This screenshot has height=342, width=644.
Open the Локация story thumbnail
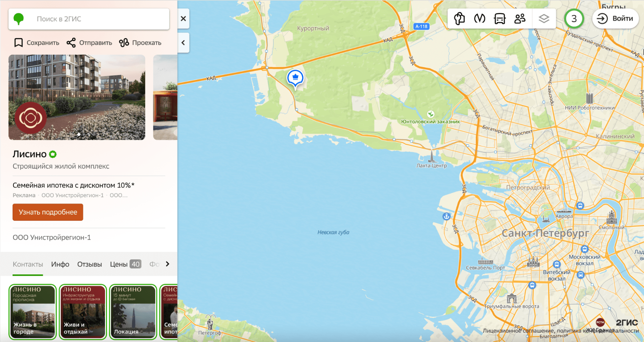coord(133,312)
